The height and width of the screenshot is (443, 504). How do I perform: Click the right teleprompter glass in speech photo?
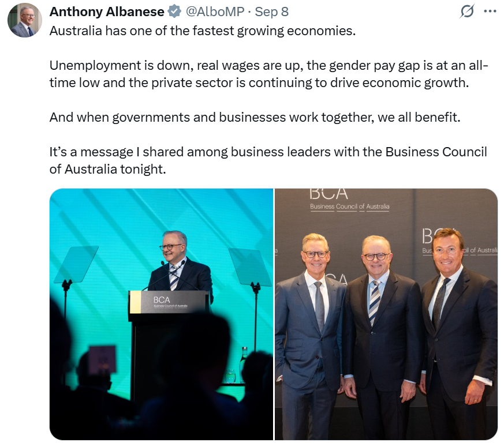(x=249, y=266)
